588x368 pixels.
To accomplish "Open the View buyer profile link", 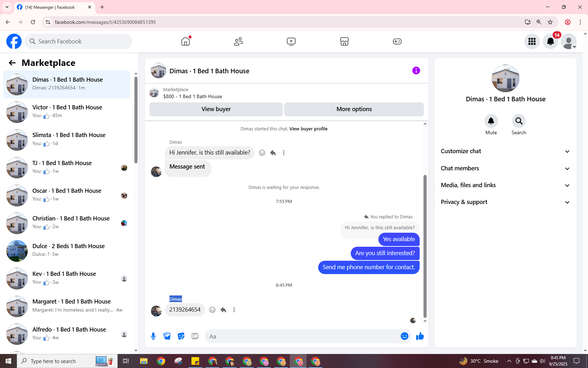I will coord(308,129).
